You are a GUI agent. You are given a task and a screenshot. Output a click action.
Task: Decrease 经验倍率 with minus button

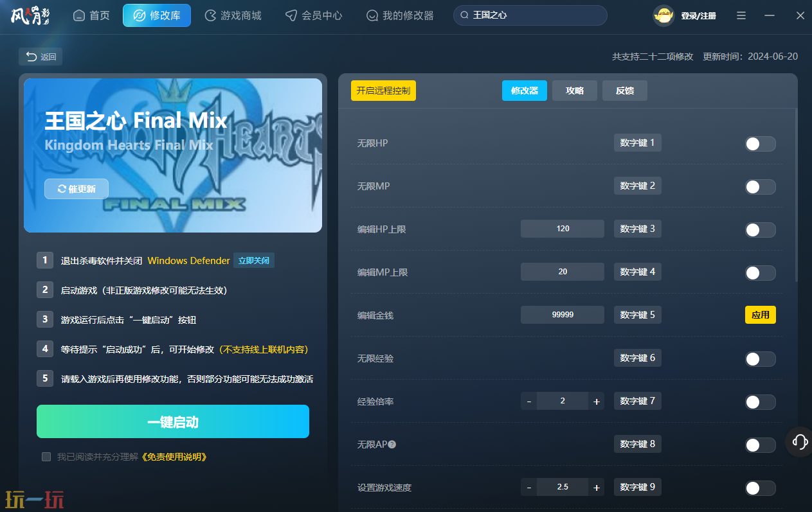click(x=529, y=401)
